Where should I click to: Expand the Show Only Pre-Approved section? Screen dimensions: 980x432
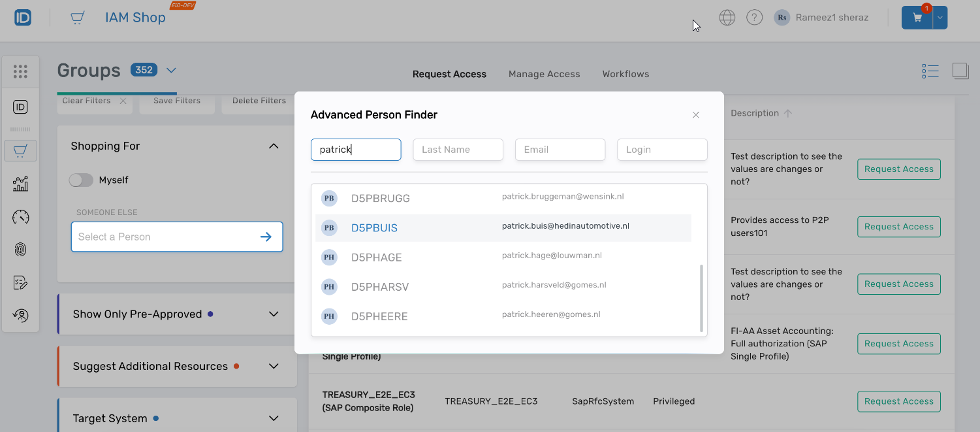(274, 314)
